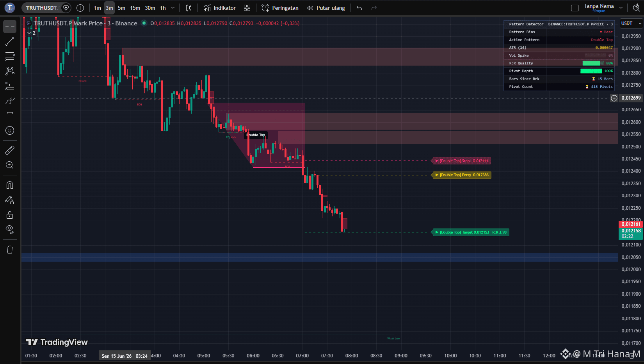Switch to the 1m timeframe
This screenshot has width=644, height=364.
click(98, 8)
